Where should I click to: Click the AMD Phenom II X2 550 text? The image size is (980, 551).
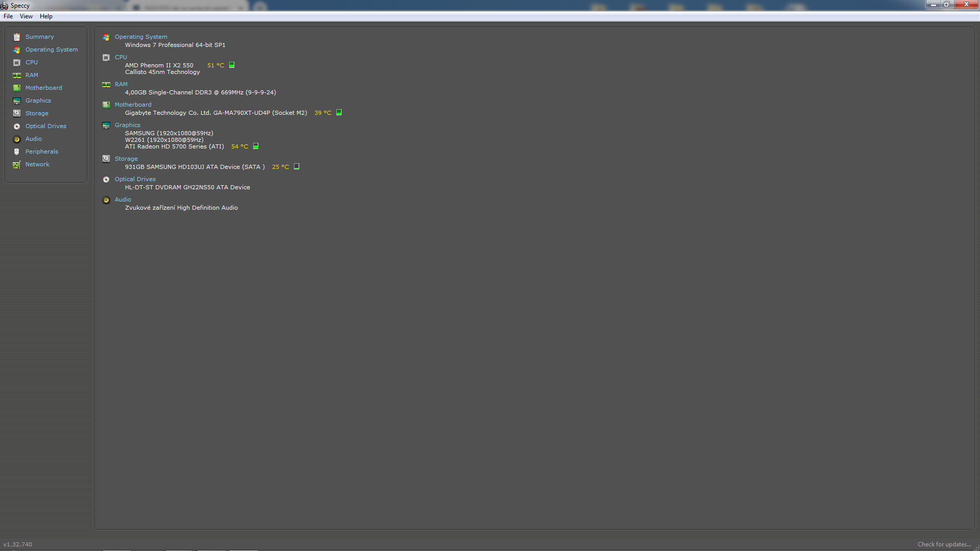(x=159, y=65)
